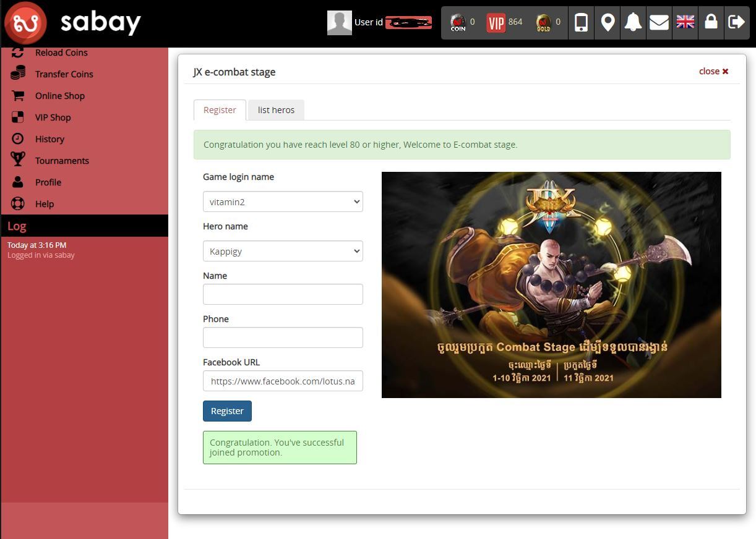Click the logout arrow icon
This screenshot has height=539, width=756.
tap(736, 23)
